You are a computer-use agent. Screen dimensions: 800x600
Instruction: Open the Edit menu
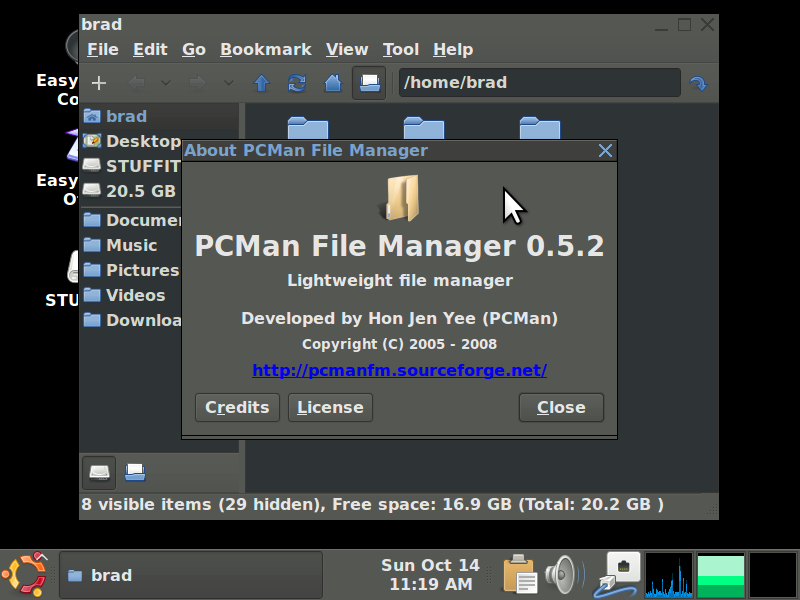point(150,49)
